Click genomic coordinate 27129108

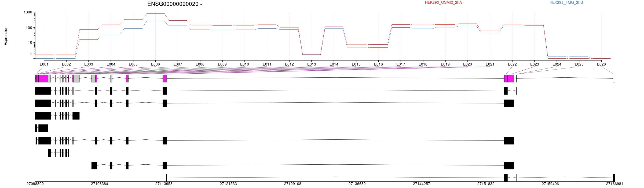click(293, 184)
